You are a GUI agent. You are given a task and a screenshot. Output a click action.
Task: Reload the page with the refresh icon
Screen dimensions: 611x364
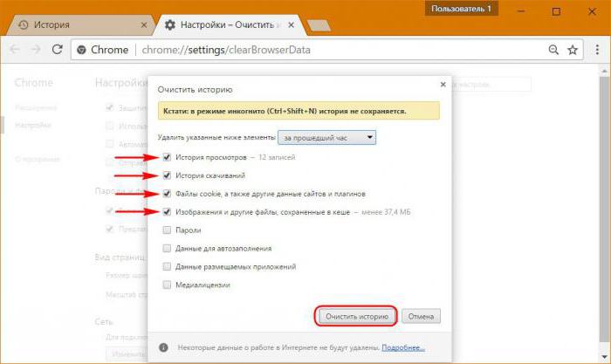point(57,50)
